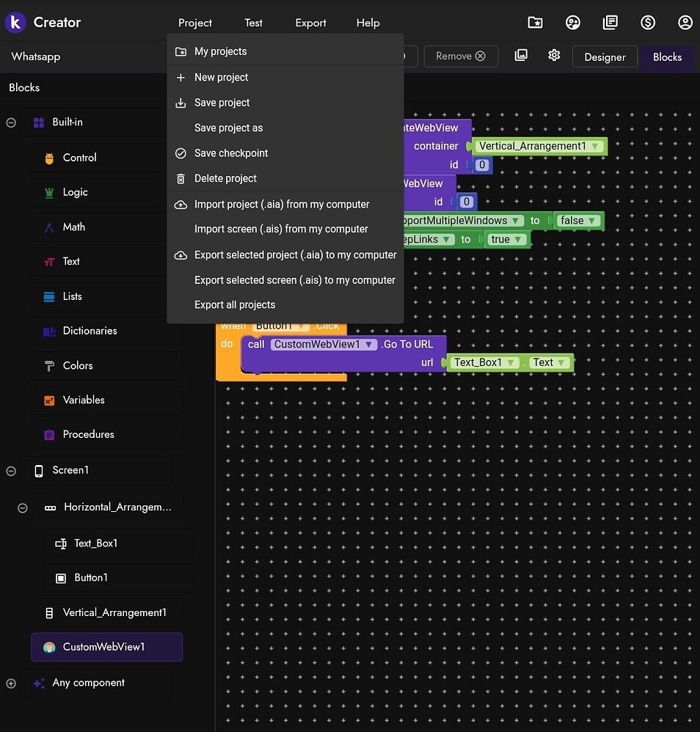Open the starred projects folder icon
Screen dimensions: 700x732
(535, 23)
